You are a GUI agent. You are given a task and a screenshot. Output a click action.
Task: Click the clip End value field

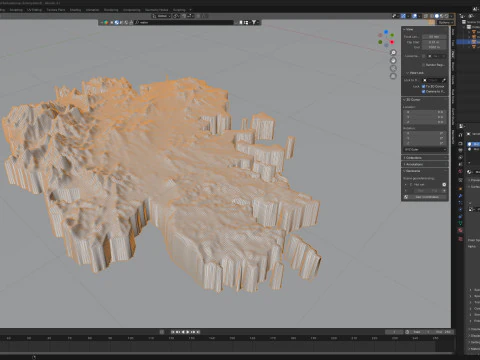tap(435, 47)
